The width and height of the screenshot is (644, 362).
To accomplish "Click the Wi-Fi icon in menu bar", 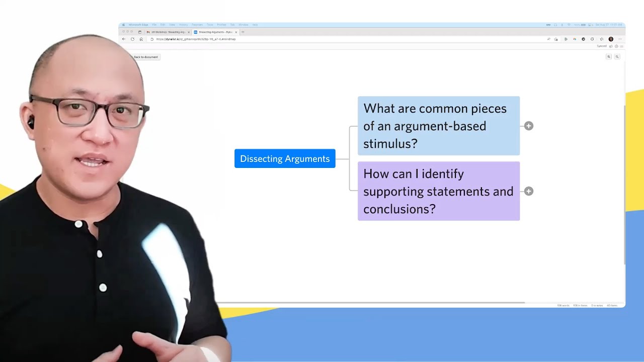I will (569, 25).
